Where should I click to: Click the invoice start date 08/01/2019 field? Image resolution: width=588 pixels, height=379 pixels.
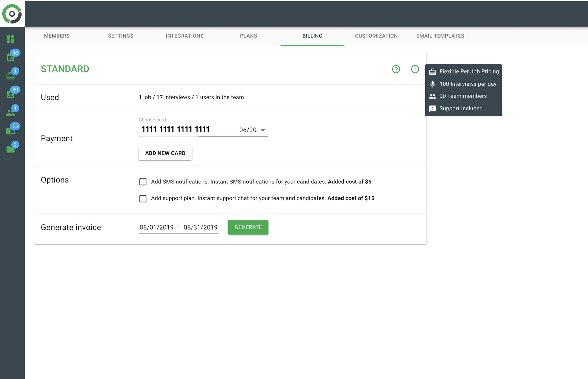pos(157,228)
